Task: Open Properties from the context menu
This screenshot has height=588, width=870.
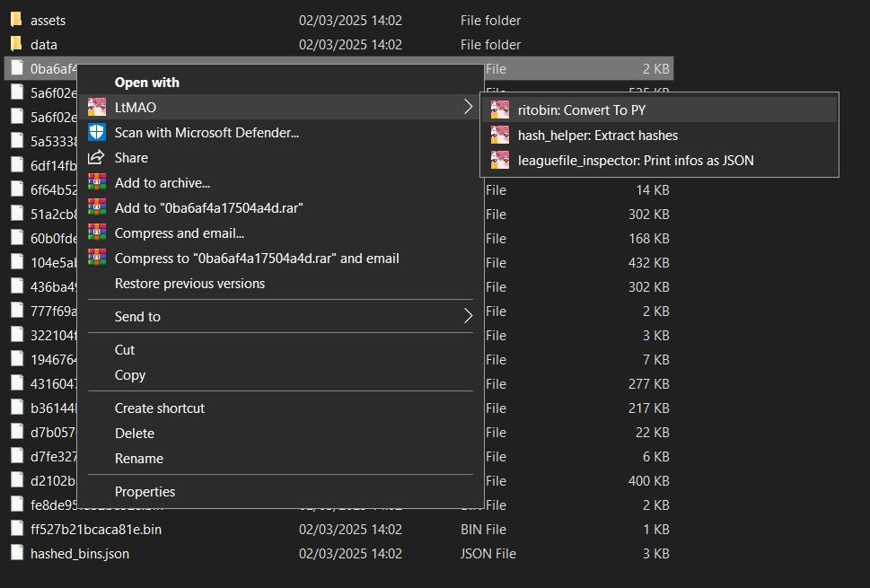Action: (x=145, y=492)
